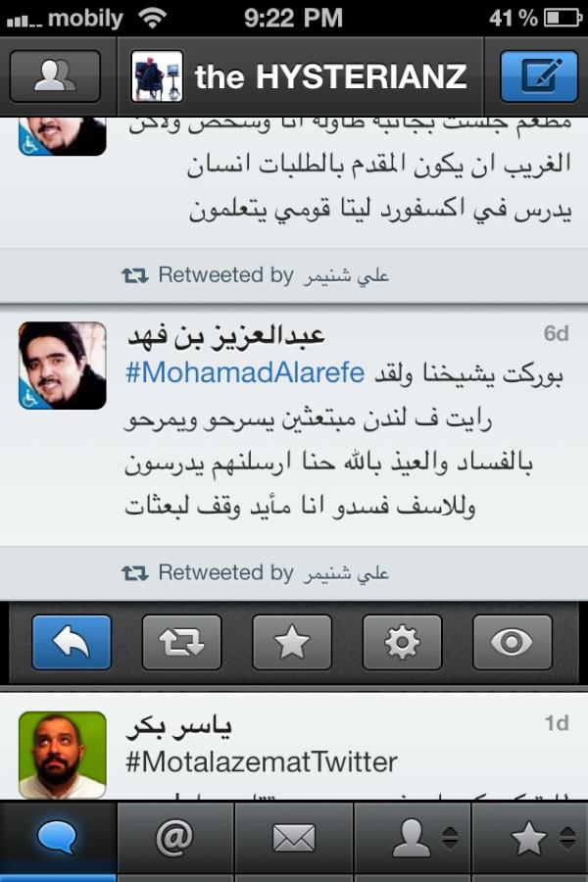Open the @ mentions tab

(x=175, y=838)
